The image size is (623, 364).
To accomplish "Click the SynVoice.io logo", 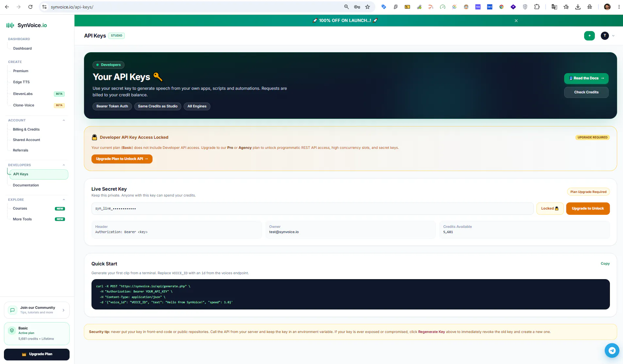I will (27, 25).
